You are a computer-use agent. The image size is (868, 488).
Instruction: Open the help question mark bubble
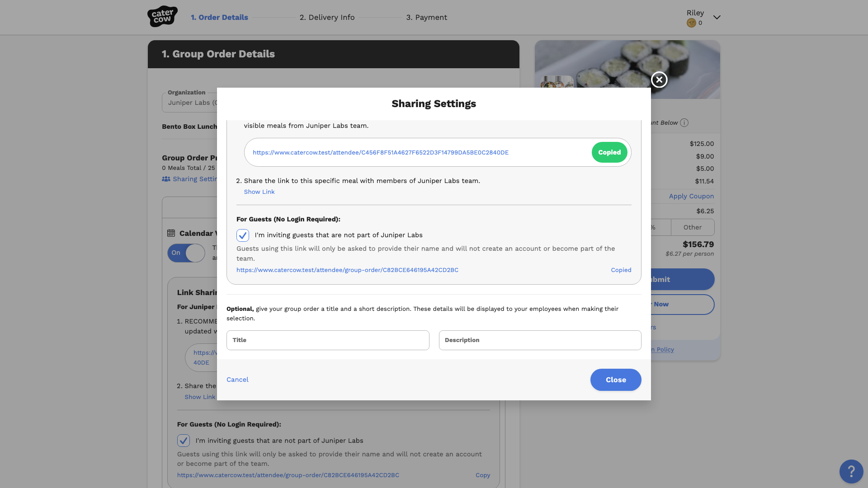[851, 471]
